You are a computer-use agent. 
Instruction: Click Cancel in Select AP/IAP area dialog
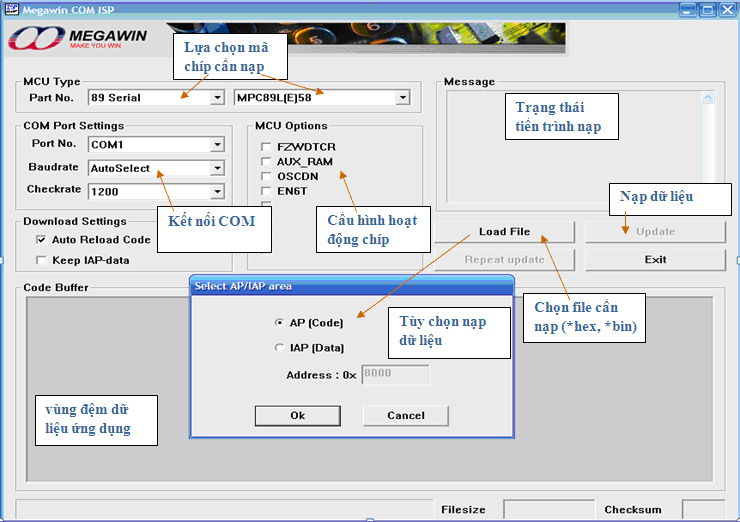coord(406,416)
